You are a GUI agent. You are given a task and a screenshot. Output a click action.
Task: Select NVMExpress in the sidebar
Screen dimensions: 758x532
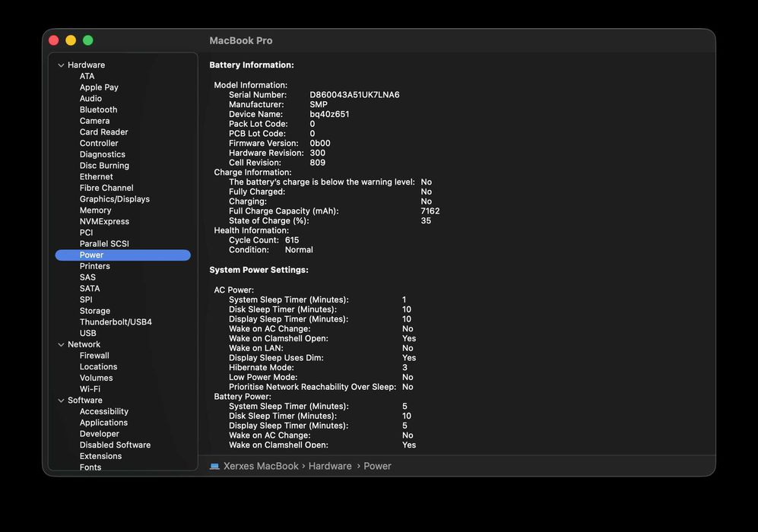pyautogui.click(x=104, y=221)
